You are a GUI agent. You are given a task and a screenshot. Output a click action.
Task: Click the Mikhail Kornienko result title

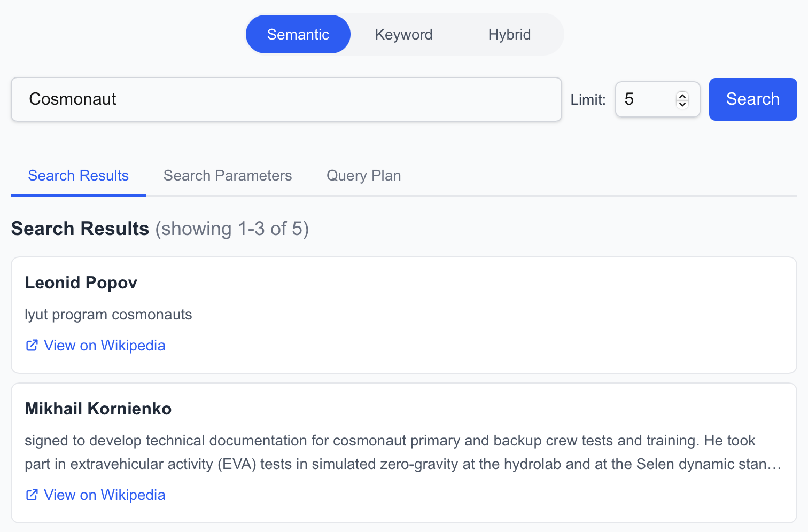pos(98,409)
